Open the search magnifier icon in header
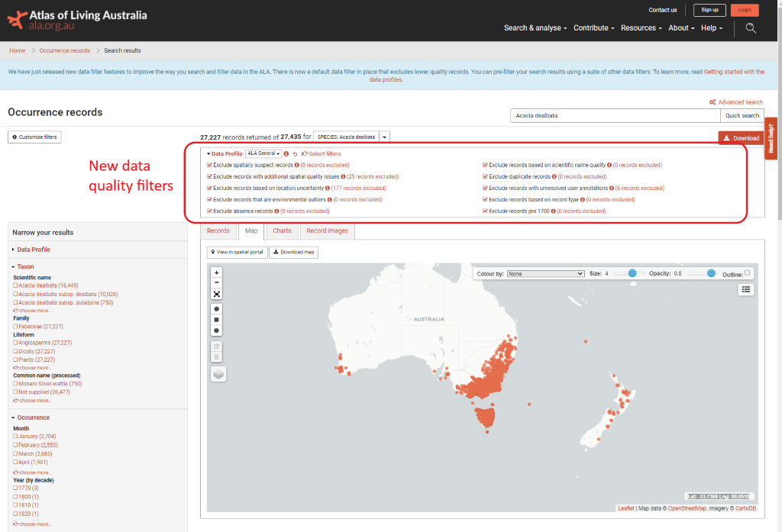Screen dimensions: 782x532 pos(751,28)
